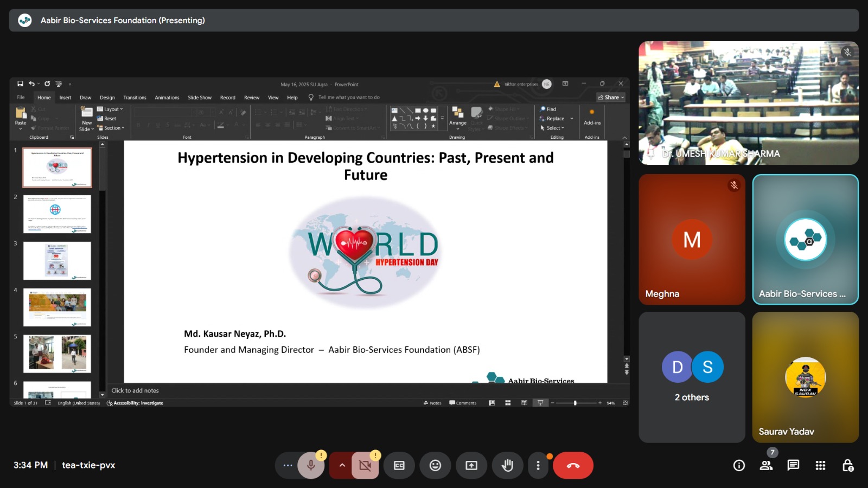Image resolution: width=868 pixels, height=488 pixels.
Task: Toggle the Comments pane in the status bar
Action: click(463, 403)
